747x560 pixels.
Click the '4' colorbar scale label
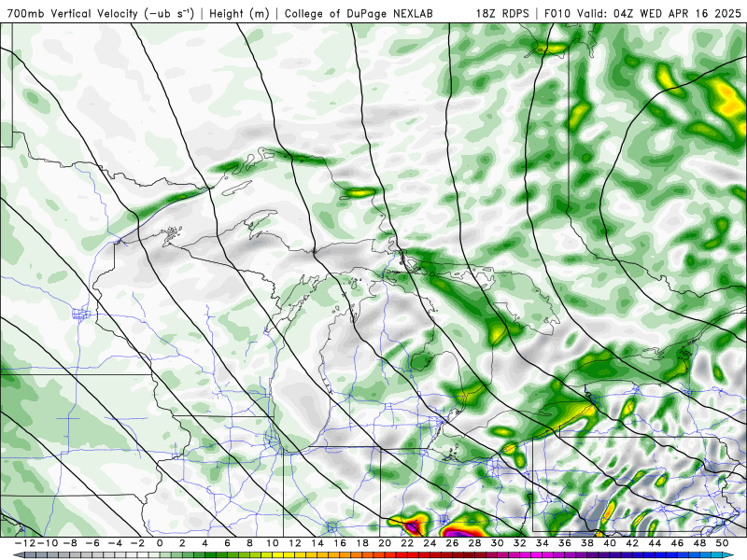click(x=204, y=543)
